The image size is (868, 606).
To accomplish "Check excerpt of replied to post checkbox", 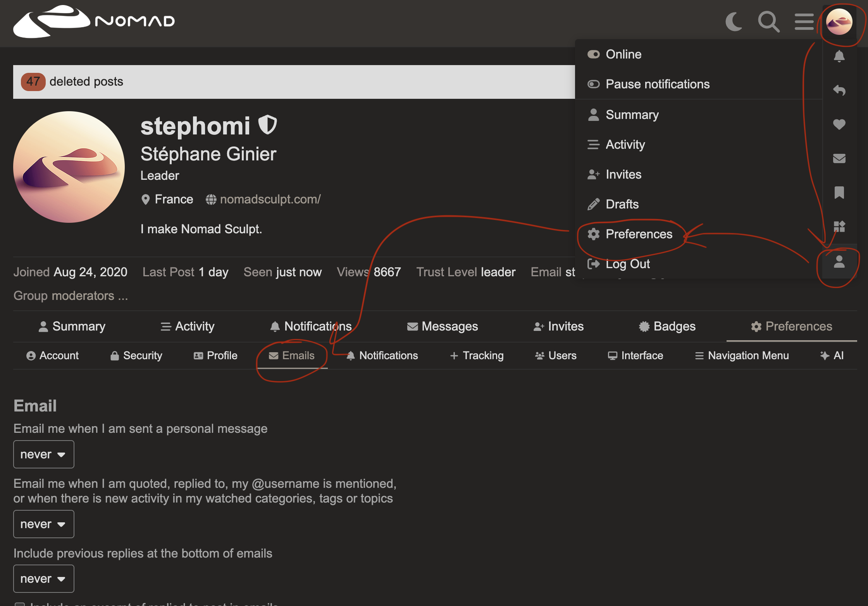I will (x=19, y=604).
